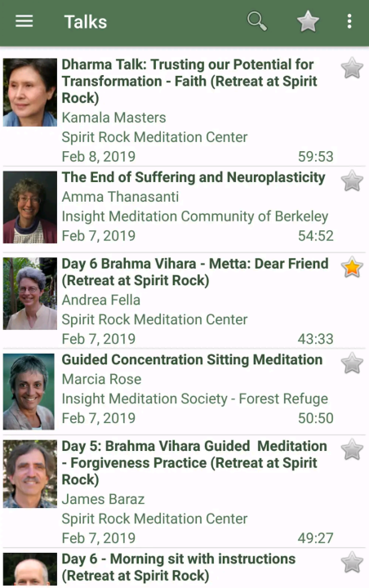
Task: Select Insight Meditation Community of Berkeley text
Action: (x=195, y=216)
